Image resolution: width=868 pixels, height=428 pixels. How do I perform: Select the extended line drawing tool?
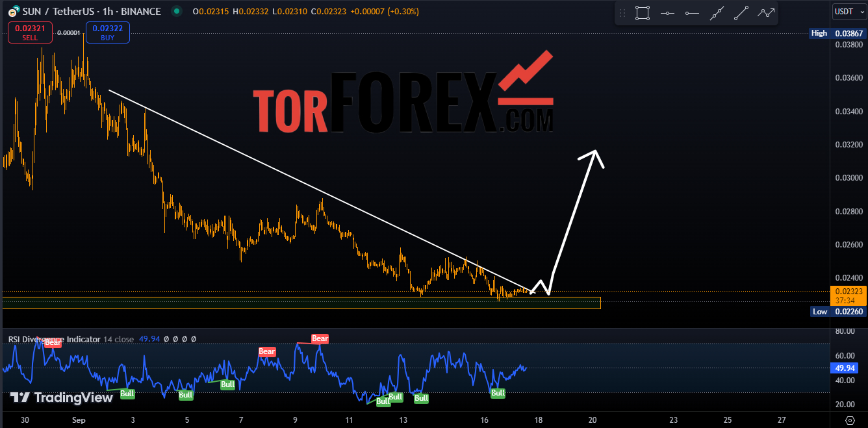tap(717, 12)
